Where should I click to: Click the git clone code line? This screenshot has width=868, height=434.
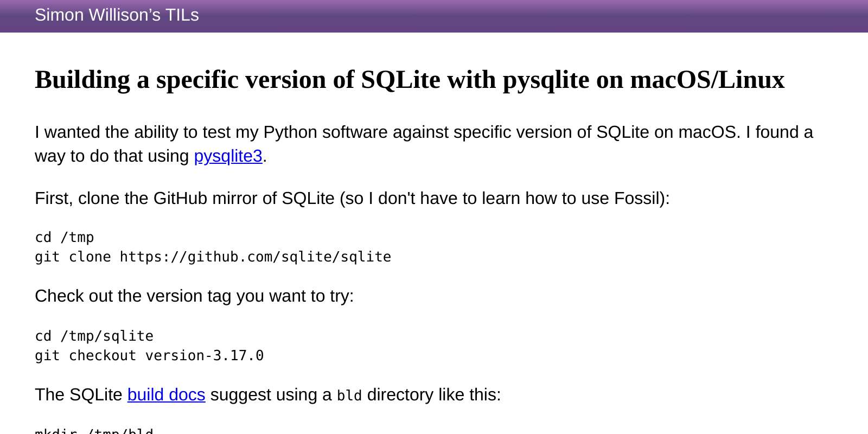(212, 257)
